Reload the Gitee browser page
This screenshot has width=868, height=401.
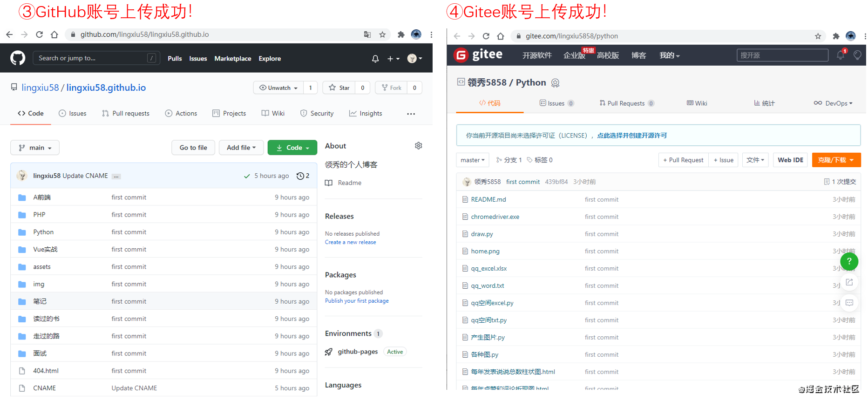[486, 36]
